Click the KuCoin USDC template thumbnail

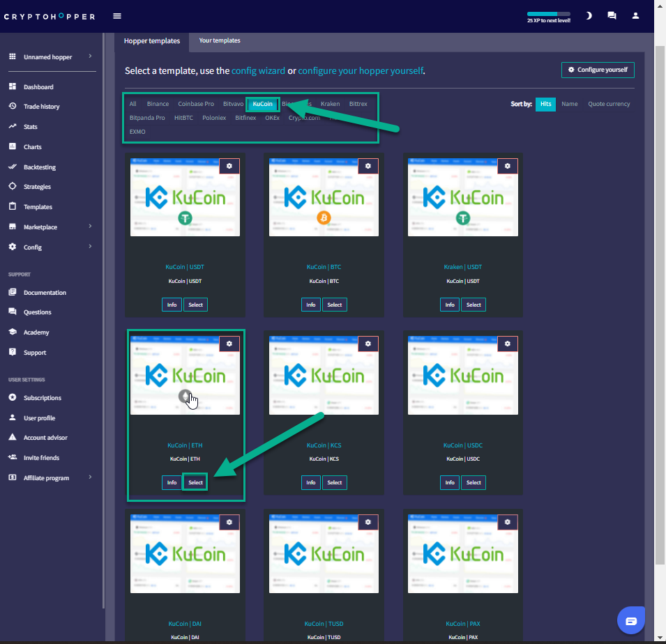[x=463, y=376]
